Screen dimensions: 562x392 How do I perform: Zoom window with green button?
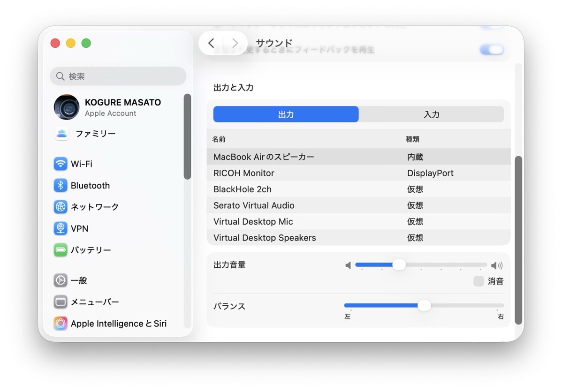tap(86, 43)
